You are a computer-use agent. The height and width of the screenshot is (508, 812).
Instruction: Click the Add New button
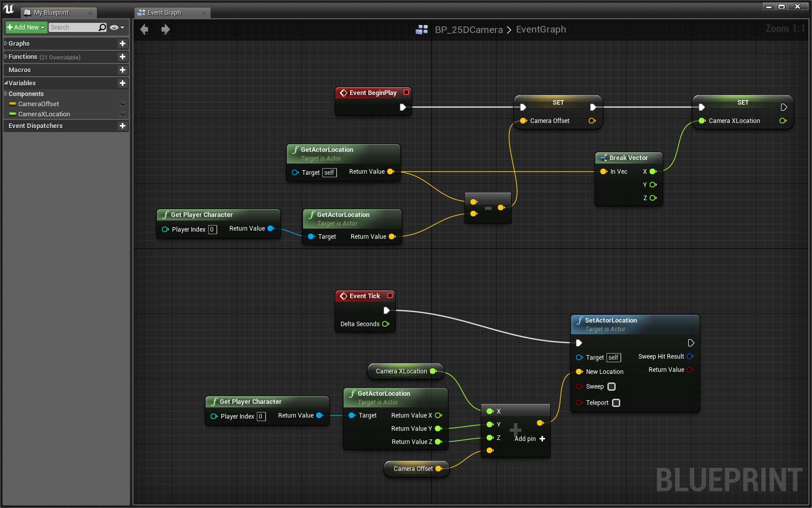26,27
